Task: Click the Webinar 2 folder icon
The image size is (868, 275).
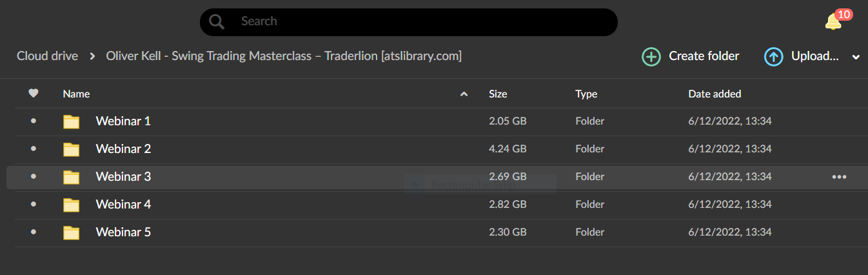Action: click(x=71, y=149)
